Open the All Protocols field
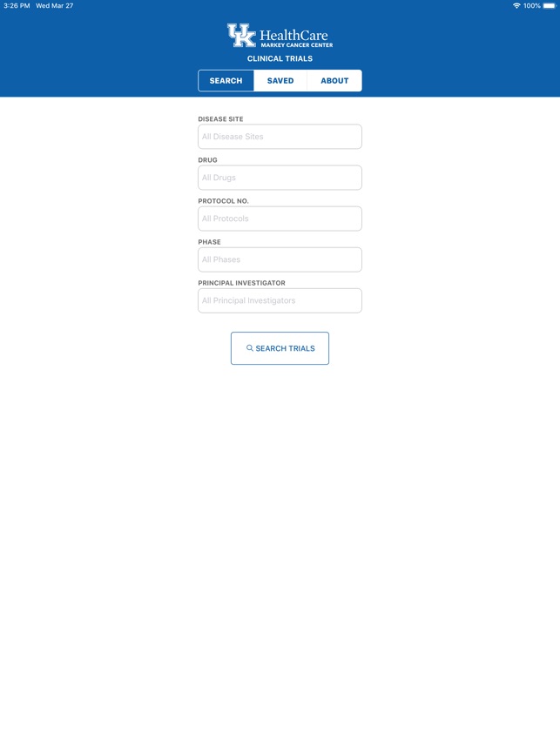The image size is (560, 747). (x=280, y=219)
